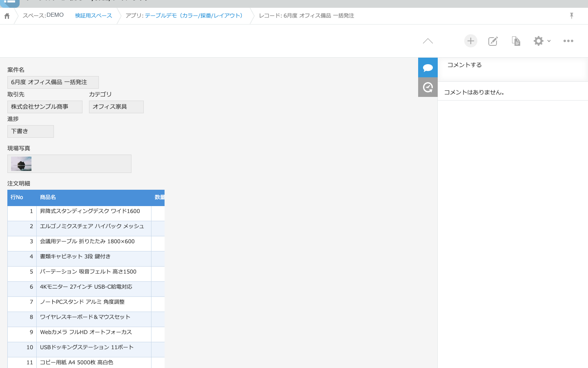Select 書類キャビネット 3段 鍵付き cell
The height and width of the screenshot is (368, 588).
coord(94,259)
